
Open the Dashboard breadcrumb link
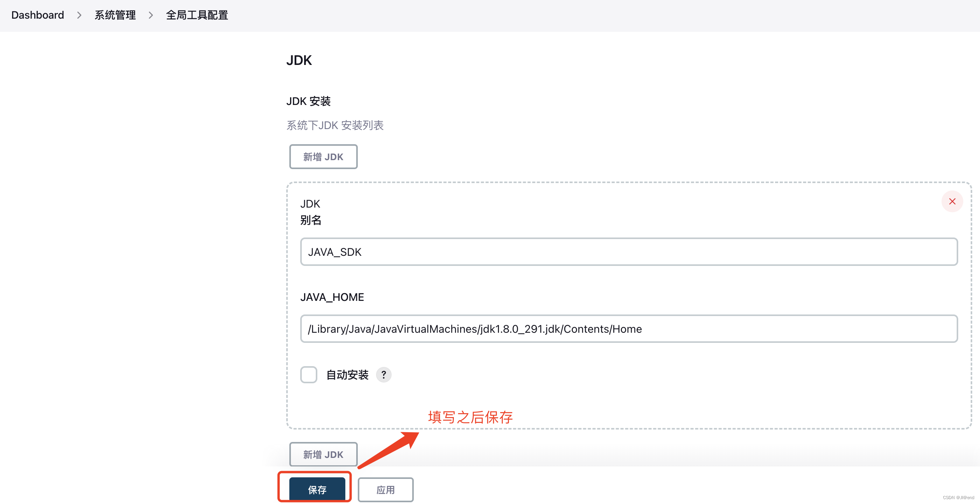pyautogui.click(x=38, y=15)
